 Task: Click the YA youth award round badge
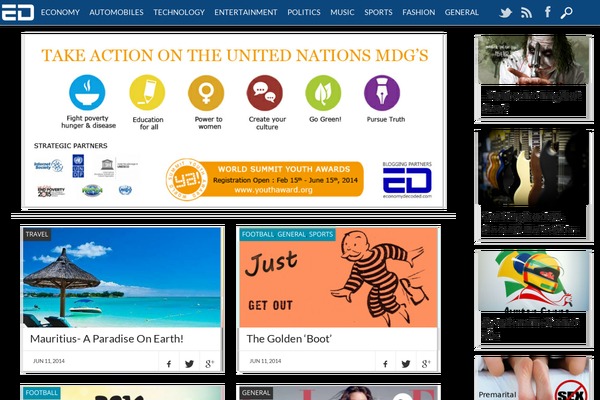point(186,179)
